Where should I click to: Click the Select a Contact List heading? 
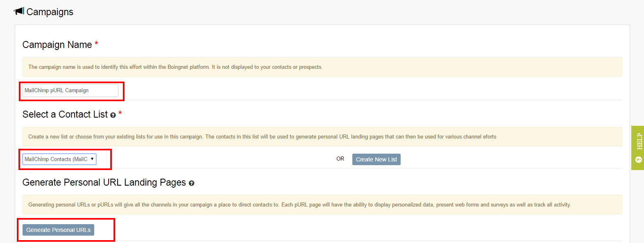click(x=65, y=114)
